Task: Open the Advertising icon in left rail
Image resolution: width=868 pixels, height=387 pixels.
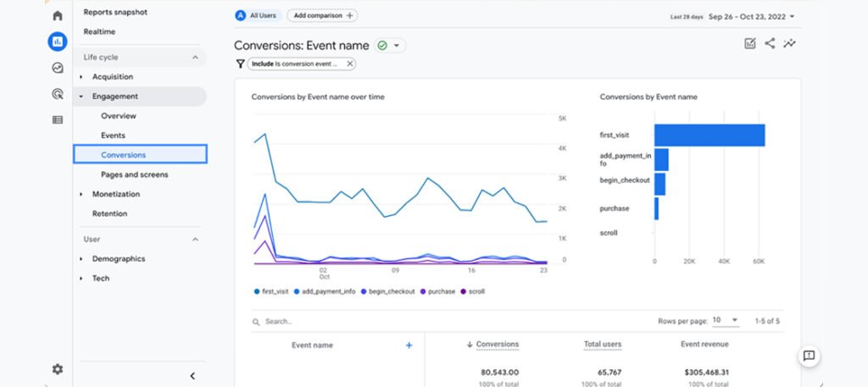Action: [x=57, y=94]
